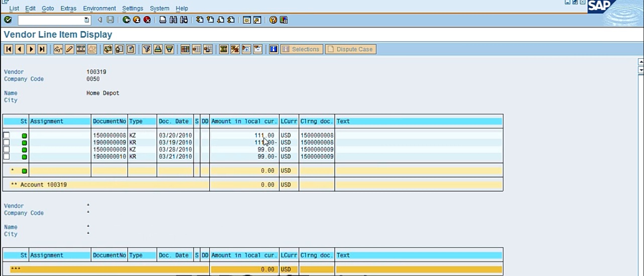Click the green status icon of document 1500000008

(24, 136)
